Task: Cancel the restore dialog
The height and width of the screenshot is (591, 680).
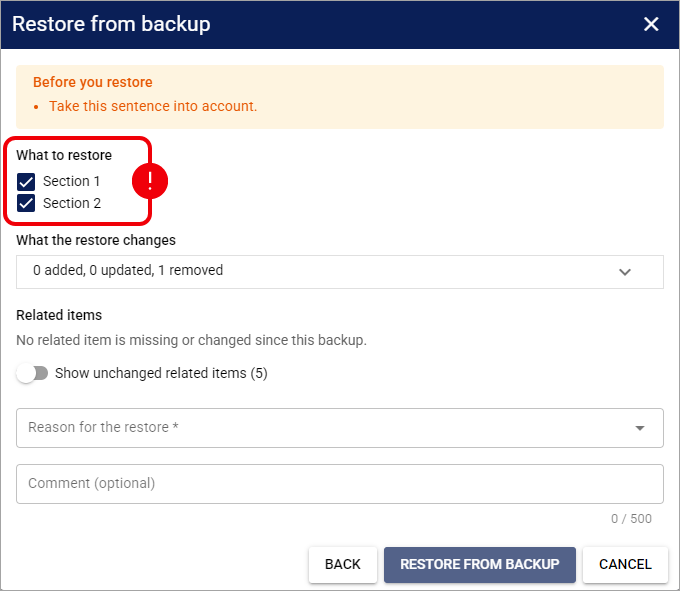Action: 625,565
